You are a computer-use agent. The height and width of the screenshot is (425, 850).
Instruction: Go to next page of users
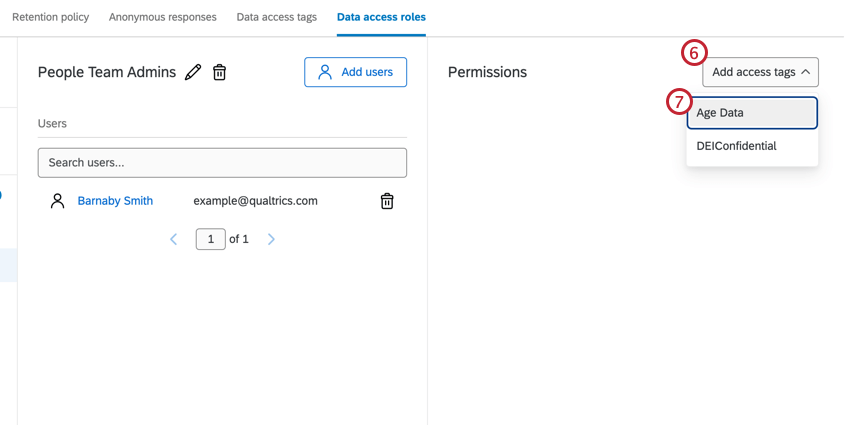pyautogui.click(x=271, y=239)
